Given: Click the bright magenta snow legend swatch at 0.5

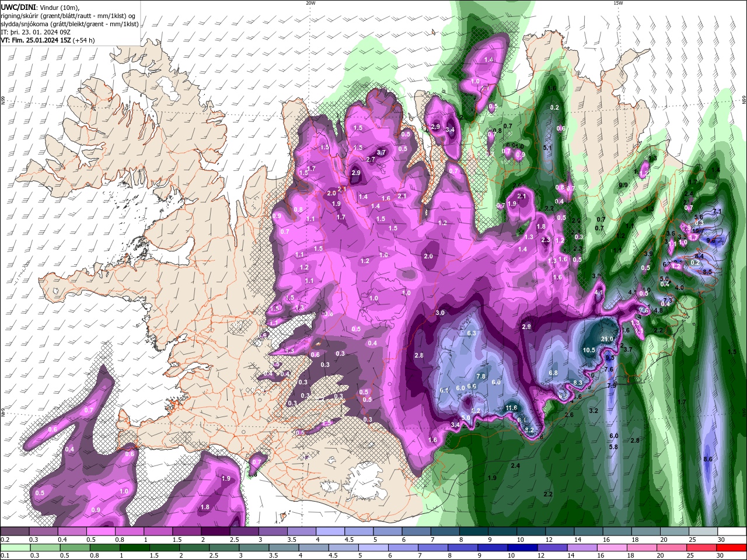Looking at the screenshot, I should pos(100,531).
